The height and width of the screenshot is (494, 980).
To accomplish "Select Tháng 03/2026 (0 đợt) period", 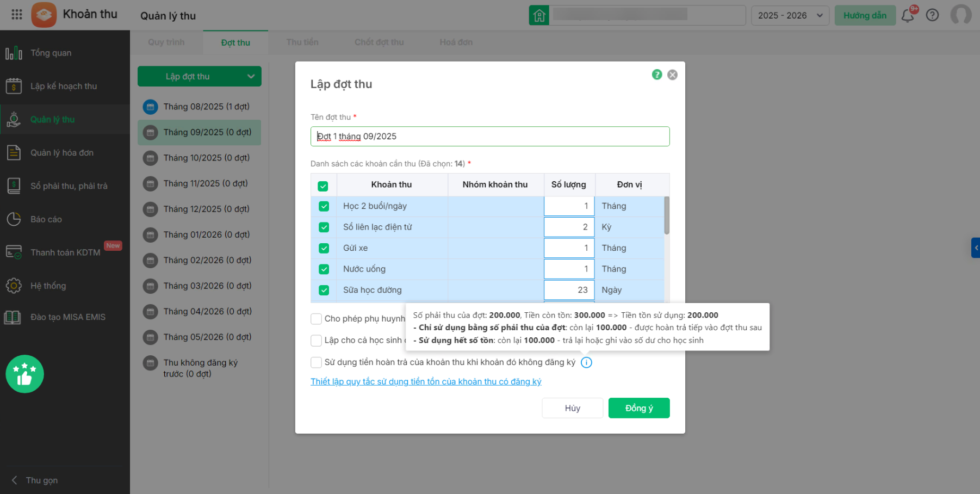I will pos(200,286).
